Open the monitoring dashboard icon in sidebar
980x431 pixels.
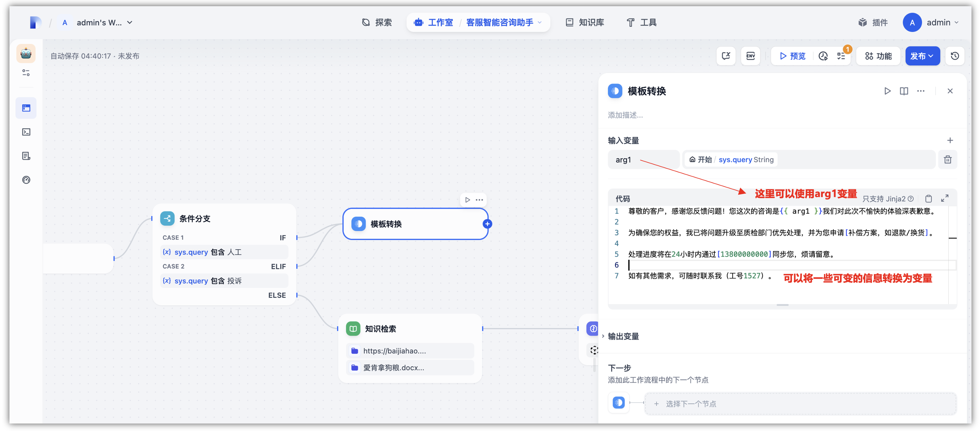pyautogui.click(x=26, y=180)
